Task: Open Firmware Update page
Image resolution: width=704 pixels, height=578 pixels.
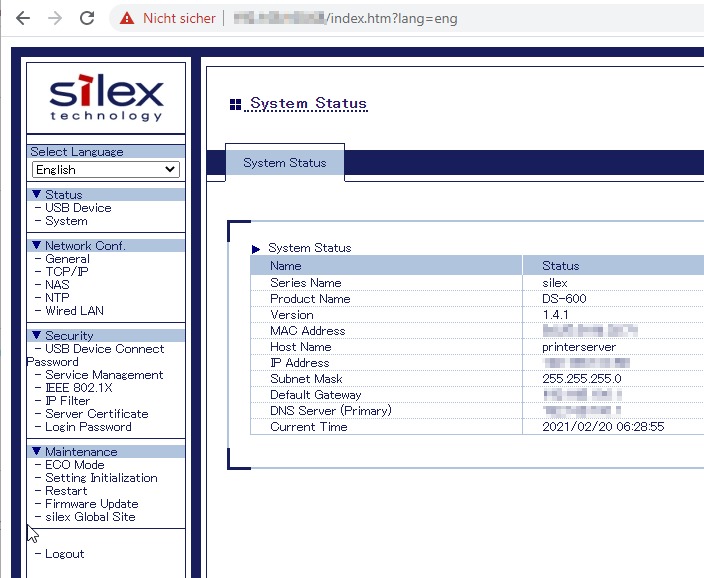Action: point(92,504)
